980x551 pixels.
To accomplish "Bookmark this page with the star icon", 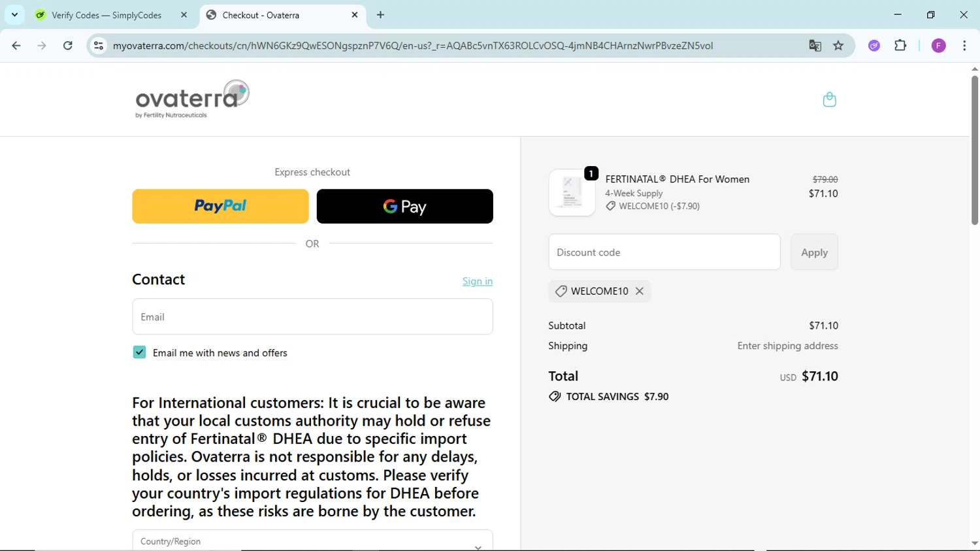I will [838, 46].
